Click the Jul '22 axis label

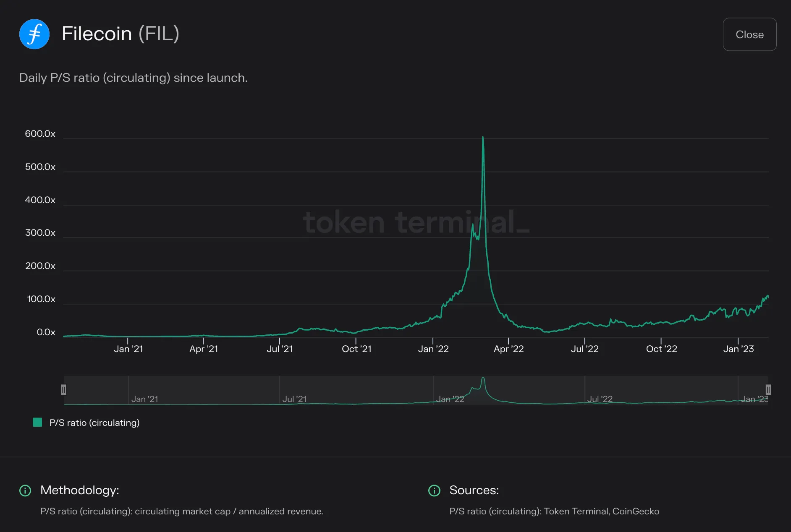584,349
